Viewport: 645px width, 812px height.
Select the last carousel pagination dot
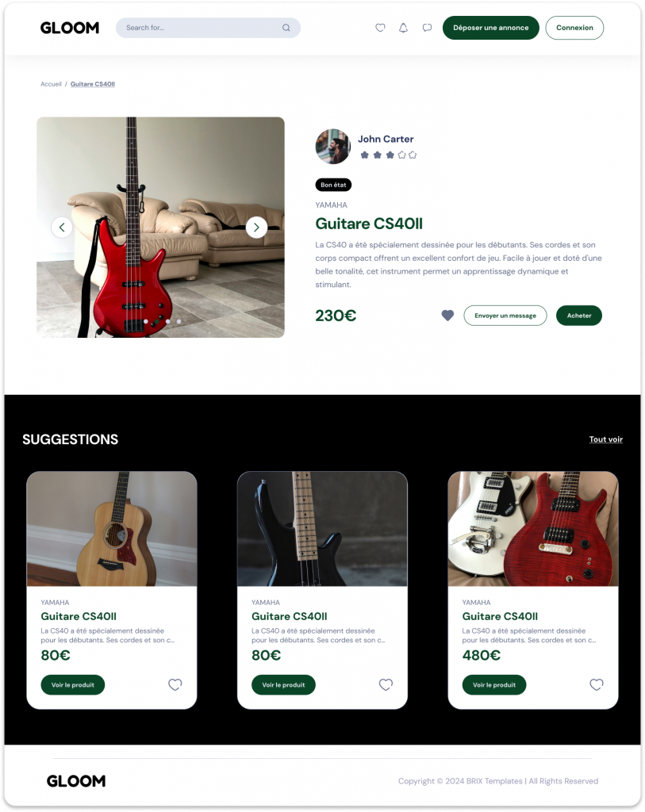tap(179, 322)
